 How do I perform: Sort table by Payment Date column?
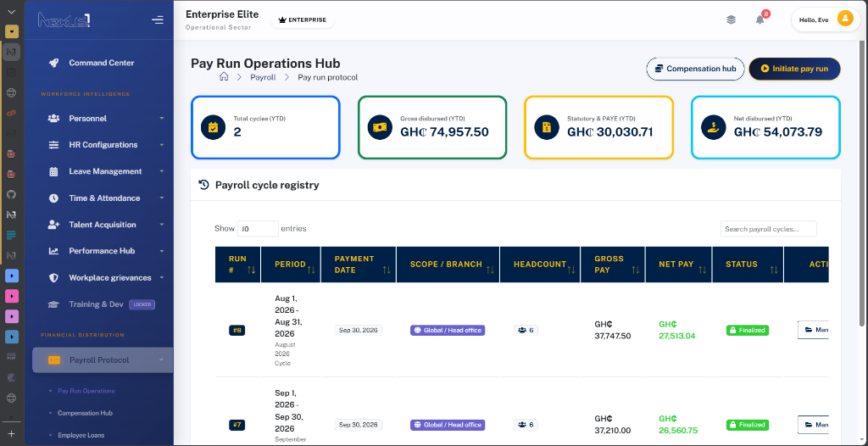coord(359,265)
